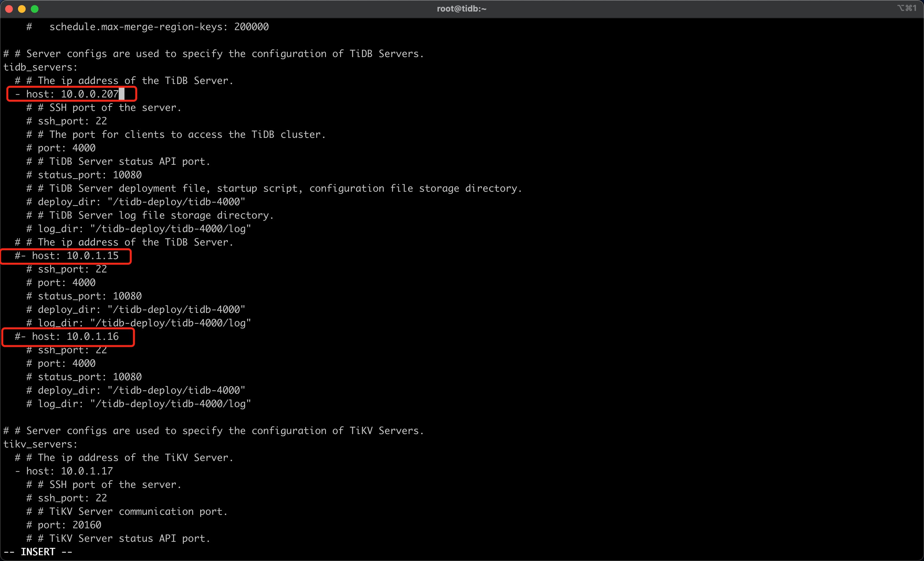Click the ⌥⌘1 shortcut indicator in title bar
This screenshot has width=924, height=561.
click(907, 8)
